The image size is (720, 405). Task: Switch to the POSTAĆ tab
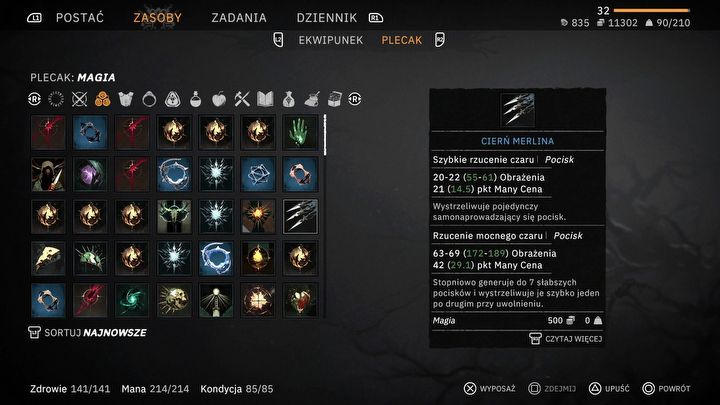80,18
